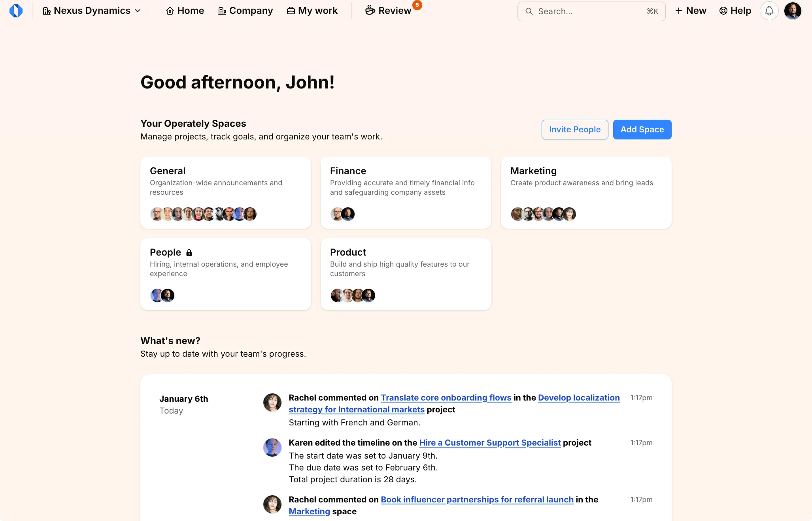Click Karen's avatar in activity feed
The height and width of the screenshot is (521, 812).
(272, 448)
